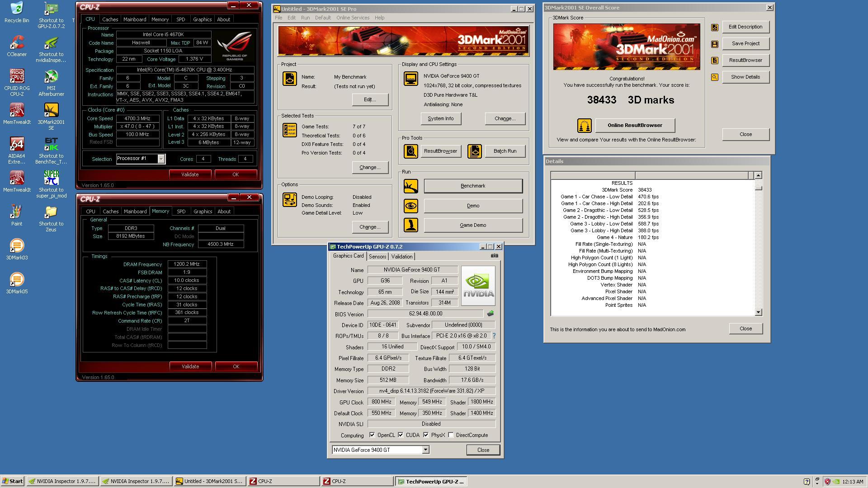
Task: Launch CCleaner desktop icon
Action: pos(16,46)
